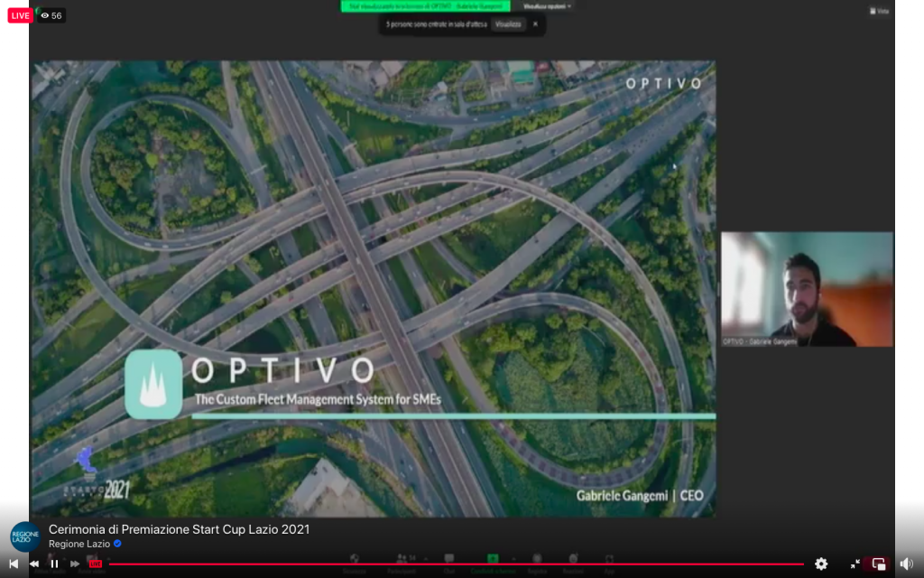
Task: Click the green screen-sharing status banner
Action: (x=426, y=6)
